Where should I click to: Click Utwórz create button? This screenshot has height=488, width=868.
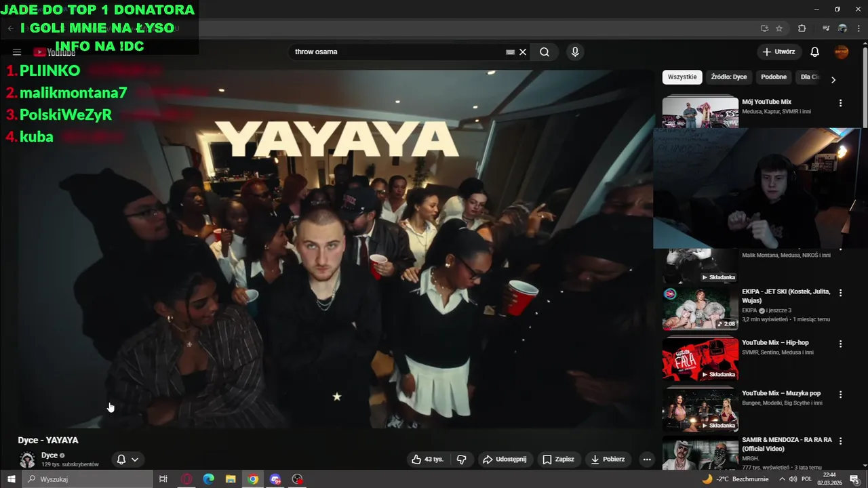click(778, 52)
